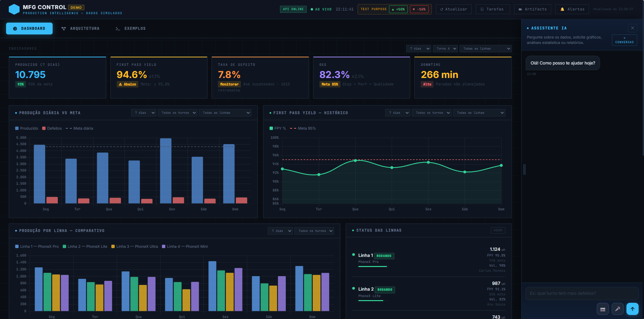This screenshot has width=644, height=319.
Task: Open 7 dias dropdown in Produção Diária
Action: point(144,113)
